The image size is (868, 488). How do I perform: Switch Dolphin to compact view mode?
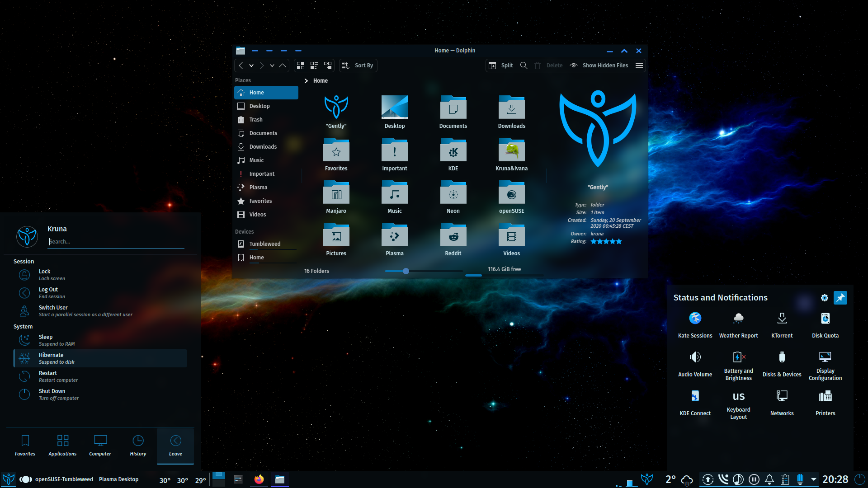(x=314, y=66)
